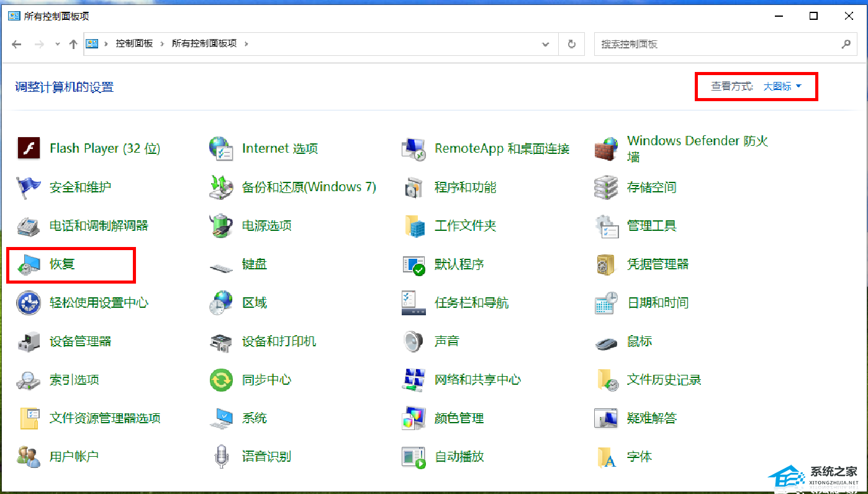Image resolution: width=868 pixels, height=494 pixels.
Task: Open the 电话和调制解调器 icon
Action: pos(29,226)
